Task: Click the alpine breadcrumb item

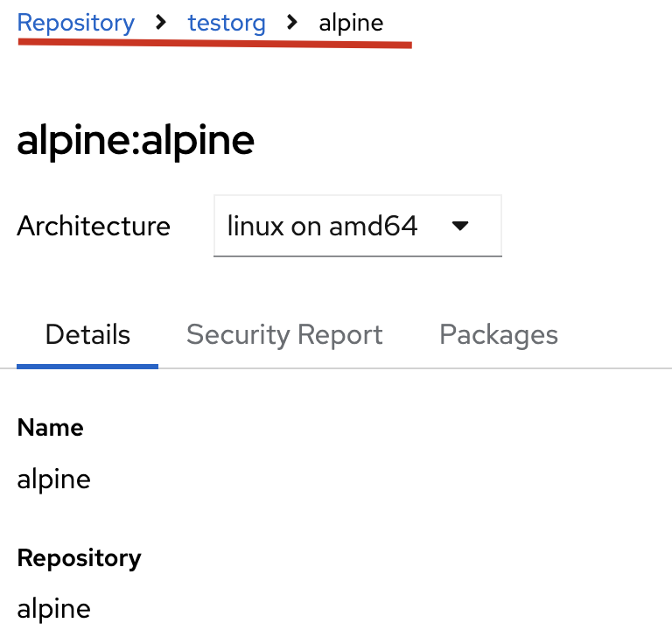Action: click(x=351, y=23)
